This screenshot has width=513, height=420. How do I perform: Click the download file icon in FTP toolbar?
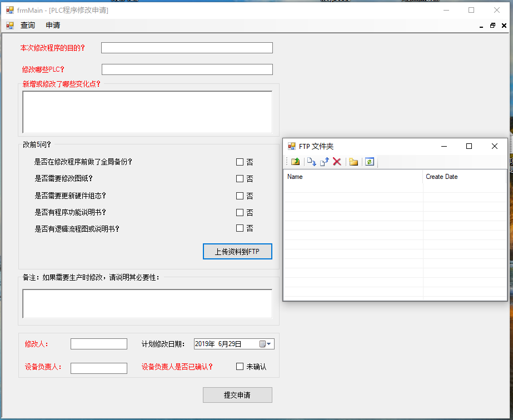coord(311,162)
